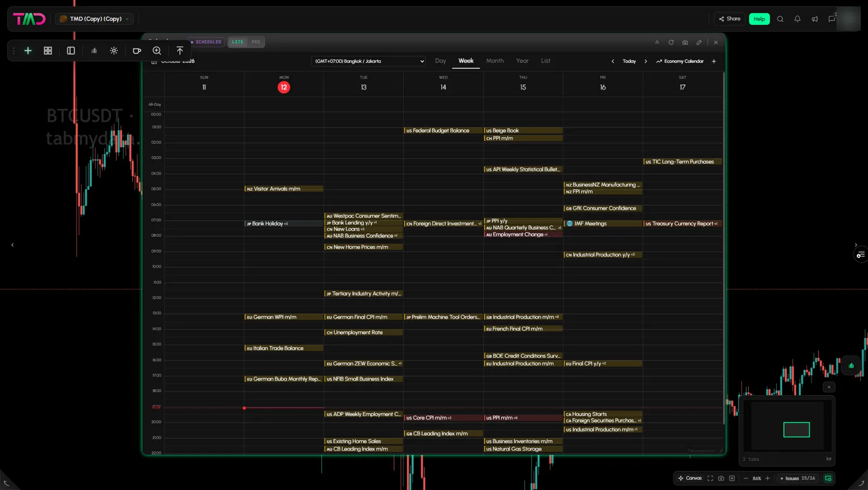
Task: Open the US Federal Budget Balance event
Action: tap(443, 131)
